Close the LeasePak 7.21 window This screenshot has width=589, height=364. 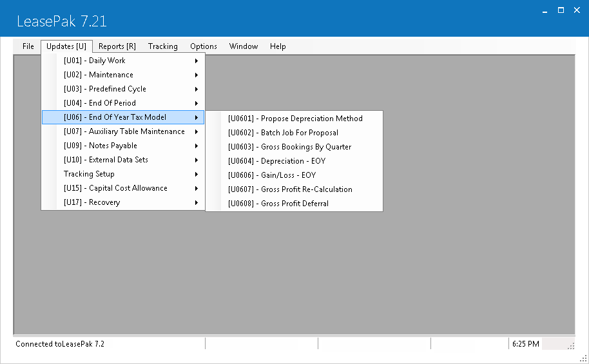[577, 10]
